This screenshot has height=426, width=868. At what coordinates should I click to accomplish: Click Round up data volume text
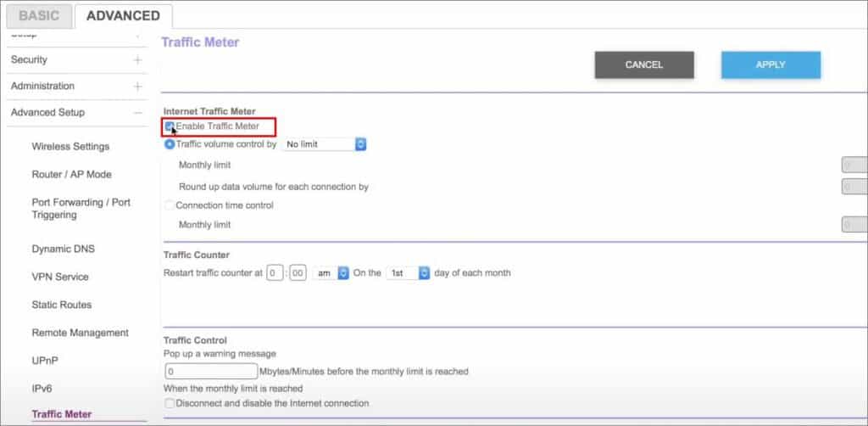pos(274,188)
